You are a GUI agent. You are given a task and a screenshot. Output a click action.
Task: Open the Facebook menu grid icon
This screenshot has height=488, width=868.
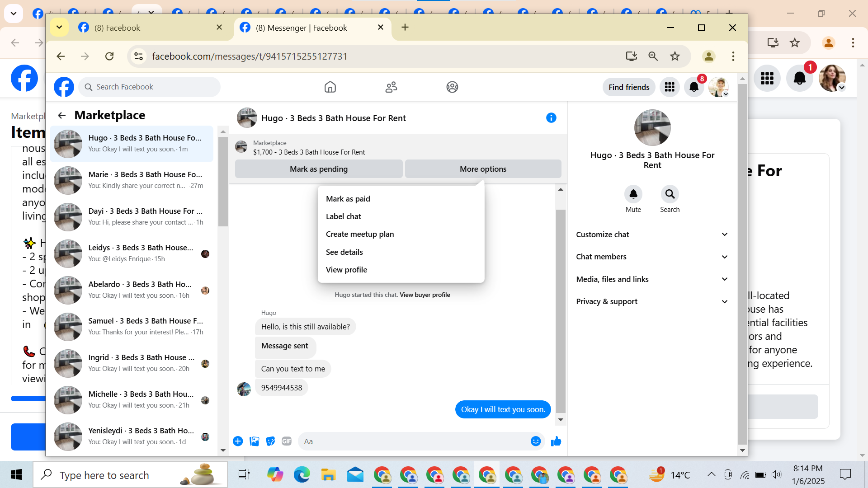click(x=670, y=87)
